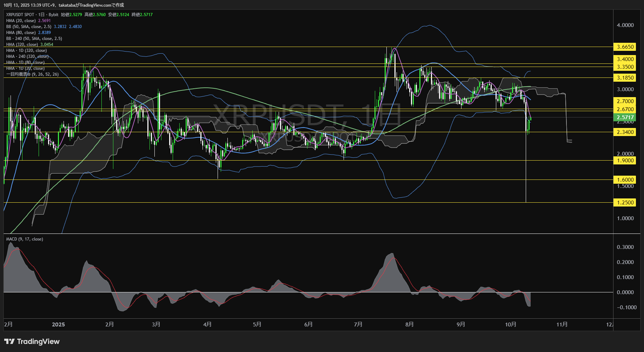Click the green 2.5717 current price label
This screenshot has height=352, width=644.
click(625, 117)
